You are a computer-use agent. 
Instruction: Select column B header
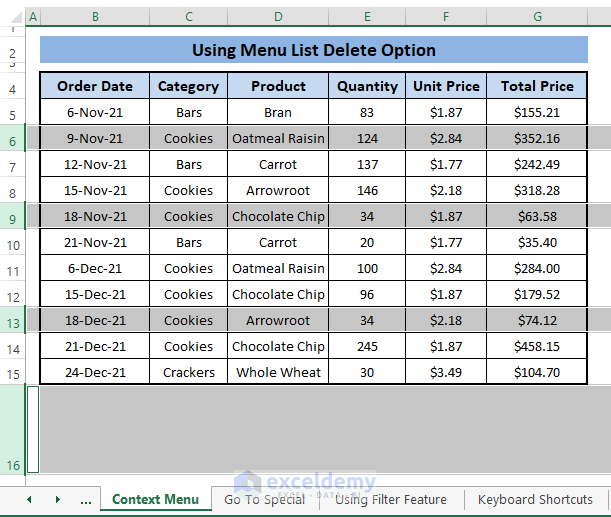coord(95,17)
